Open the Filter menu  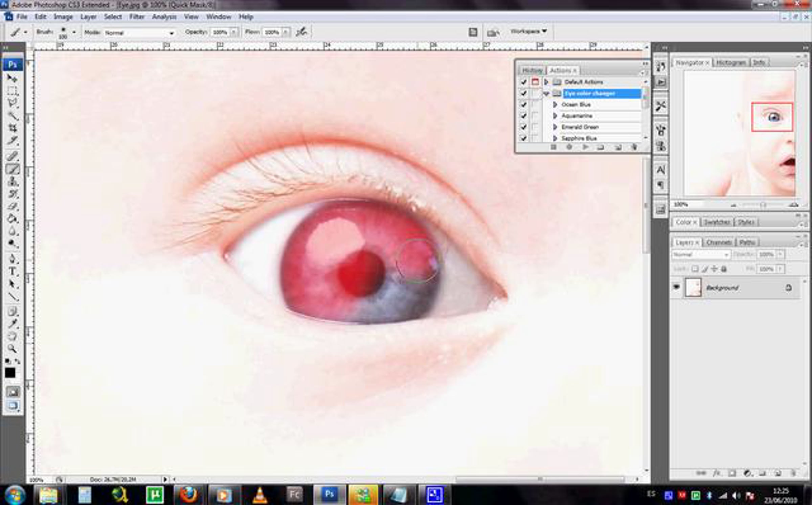pos(137,17)
